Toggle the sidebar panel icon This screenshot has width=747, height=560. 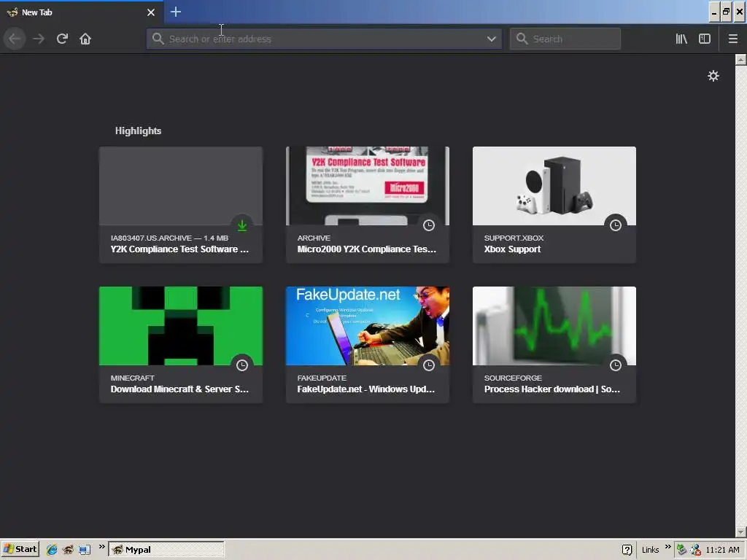[x=705, y=39]
